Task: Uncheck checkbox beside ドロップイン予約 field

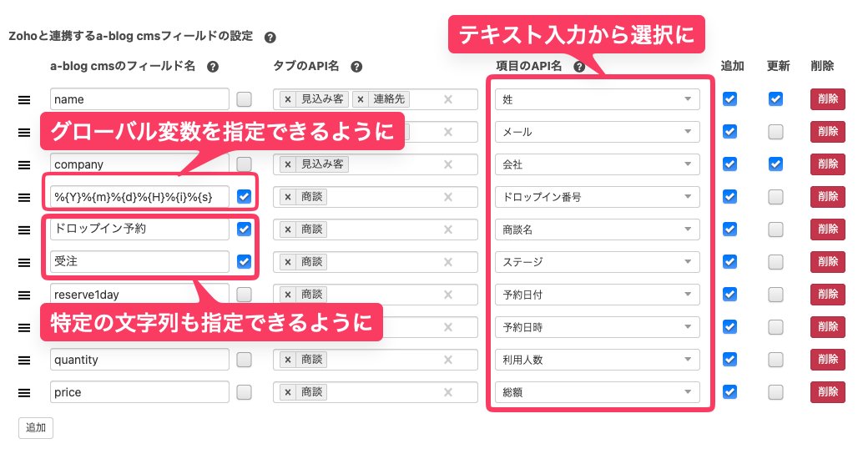Action: point(244,229)
